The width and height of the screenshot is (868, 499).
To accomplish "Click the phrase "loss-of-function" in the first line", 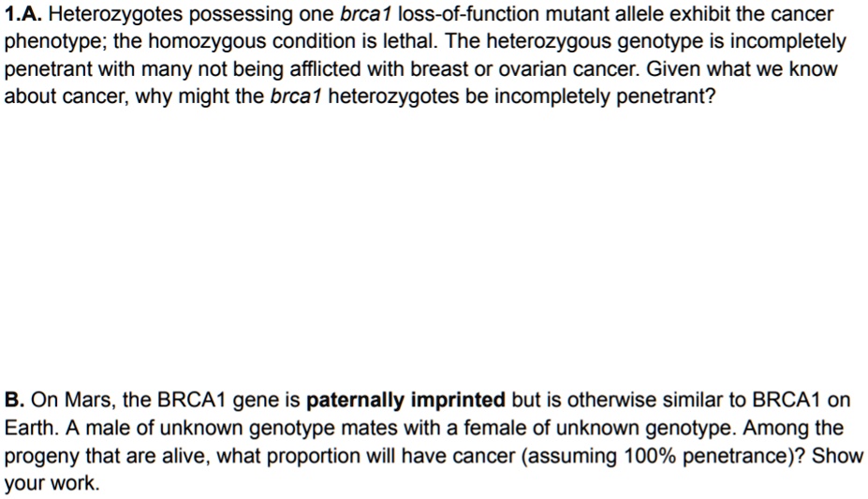I will pos(468,14).
